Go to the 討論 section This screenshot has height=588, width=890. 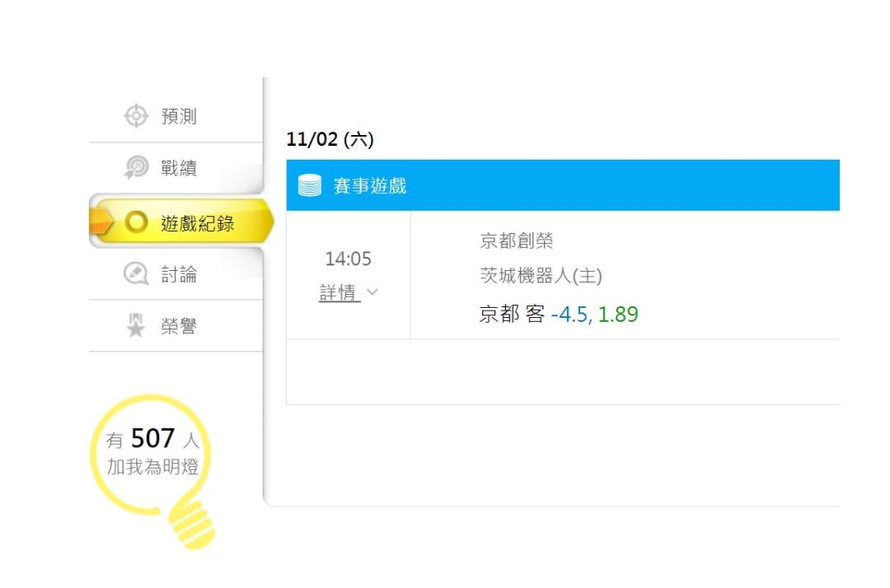coord(176,274)
